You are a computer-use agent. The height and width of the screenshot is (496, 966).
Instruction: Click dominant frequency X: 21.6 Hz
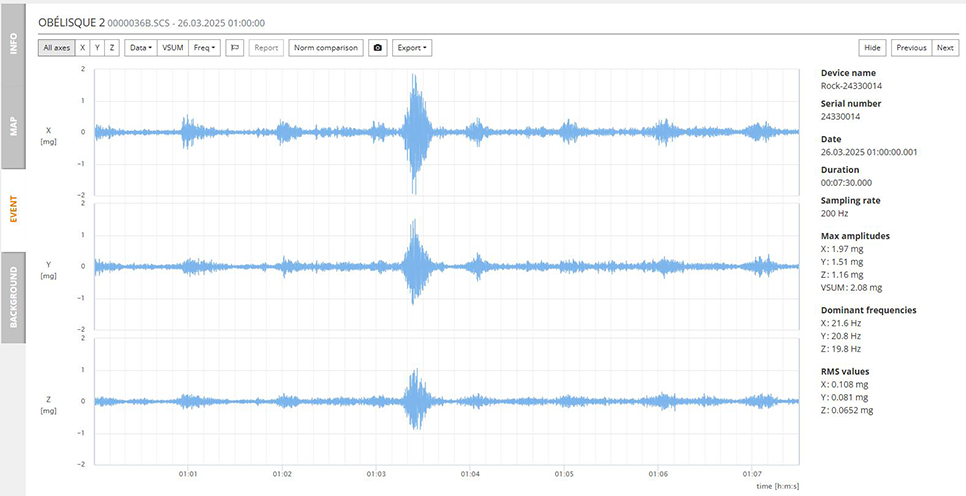(841, 323)
